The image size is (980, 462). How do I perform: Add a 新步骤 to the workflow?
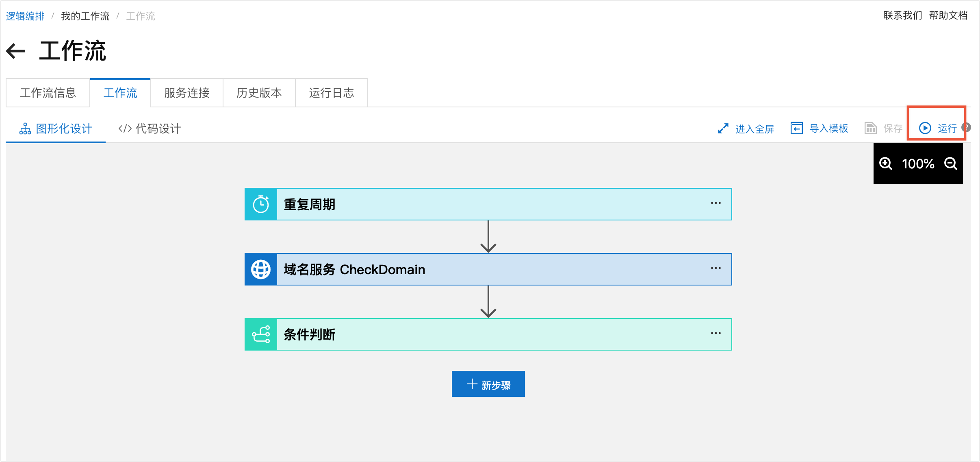pos(488,384)
